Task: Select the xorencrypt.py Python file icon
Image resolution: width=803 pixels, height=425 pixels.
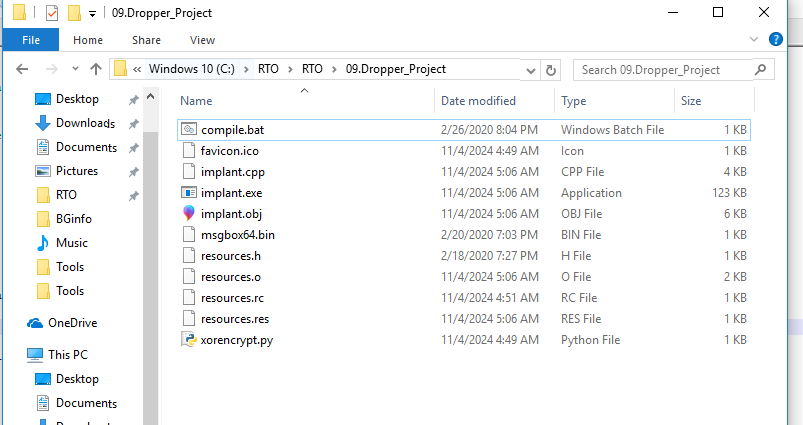Action: 190,340
